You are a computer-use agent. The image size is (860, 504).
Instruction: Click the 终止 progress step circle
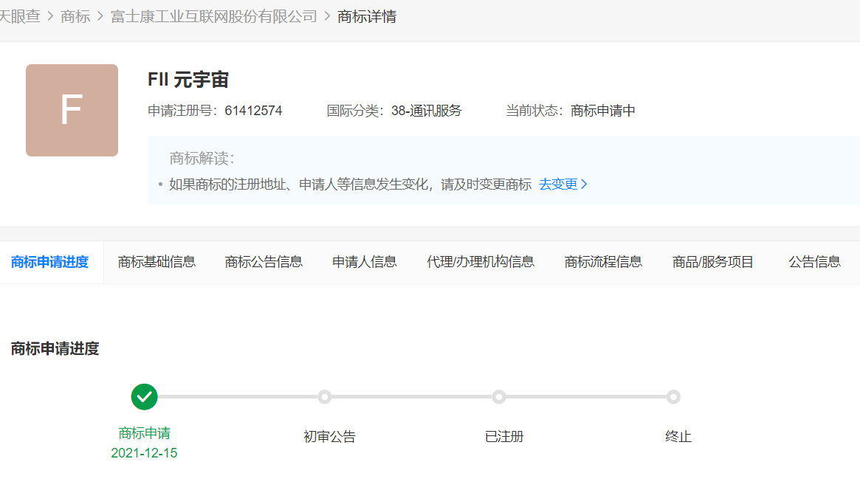click(673, 397)
